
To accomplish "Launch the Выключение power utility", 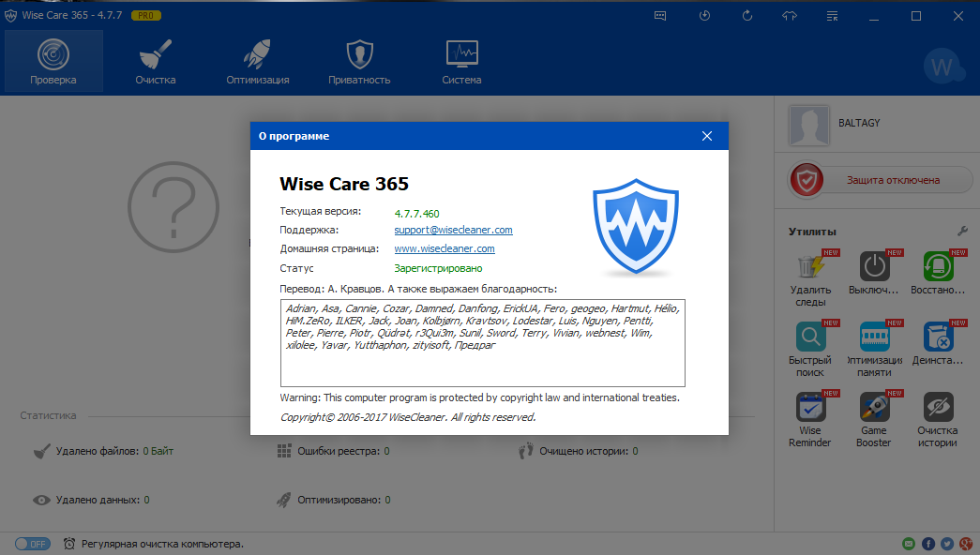I will point(874,273).
